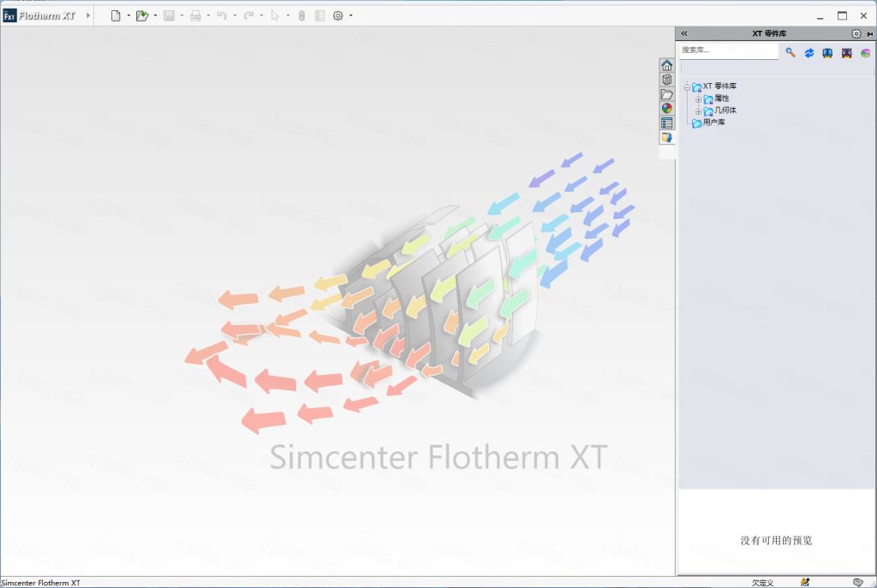Expand the Flotherm XT menu arrow
Image resolution: width=877 pixels, height=588 pixels.
point(87,15)
